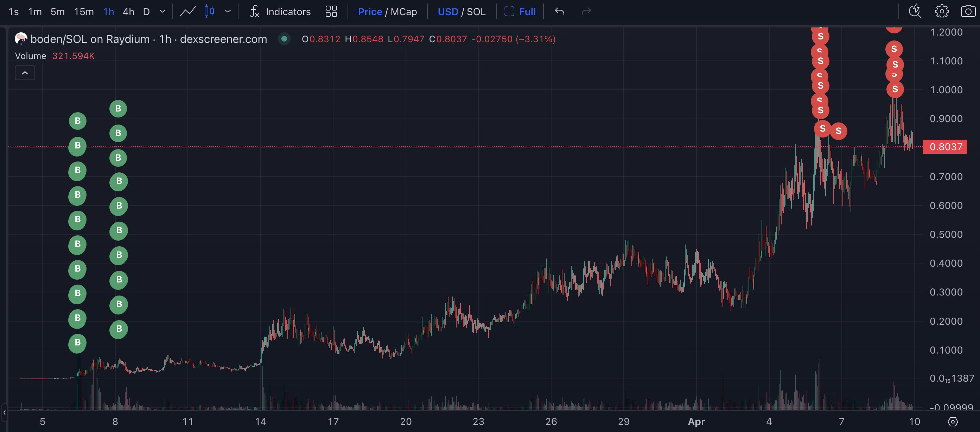Image resolution: width=980 pixels, height=432 pixels.
Task: Click the lone S sell marker
Action: pos(838,131)
